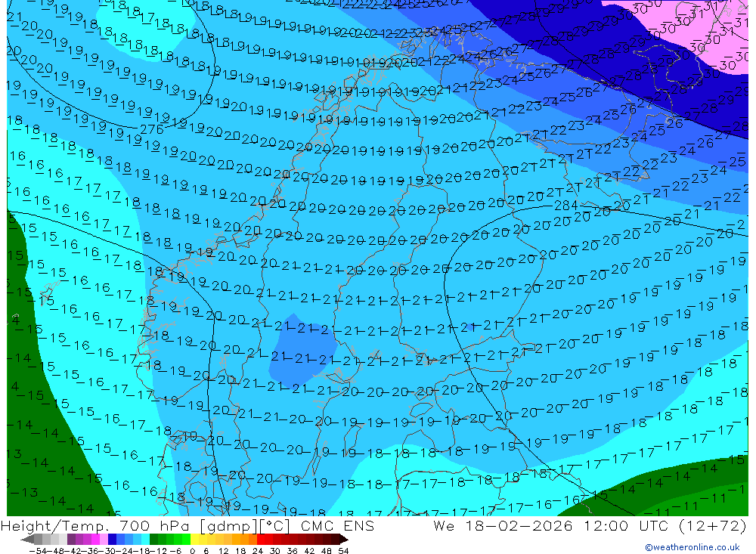
Task: Click the '0' legend value
Action: [x=192, y=551]
